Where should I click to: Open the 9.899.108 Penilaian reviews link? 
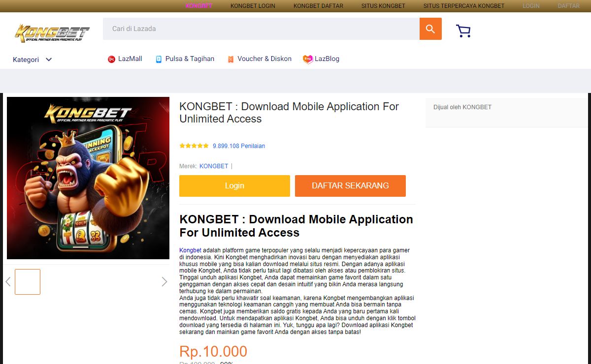pos(239,146)
